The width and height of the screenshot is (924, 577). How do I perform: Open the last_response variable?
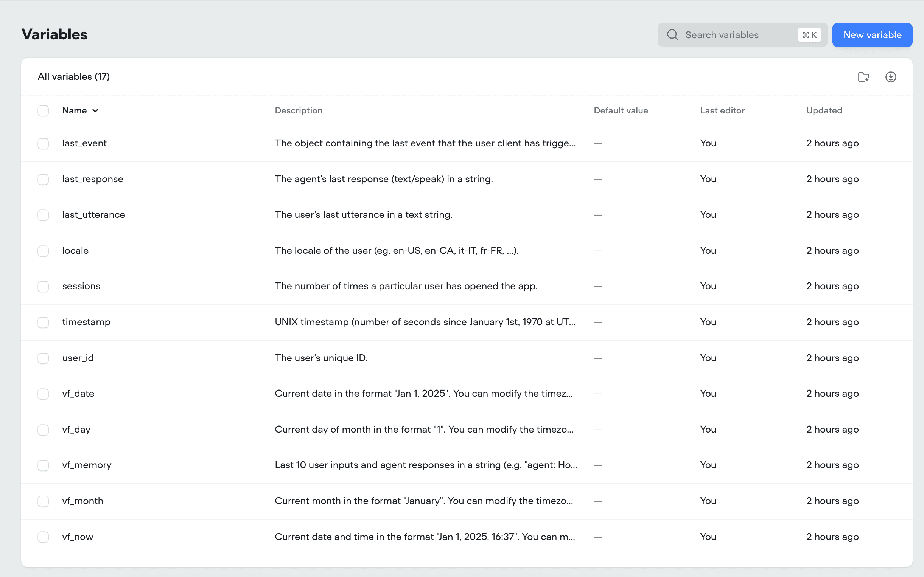coord(93,179)
